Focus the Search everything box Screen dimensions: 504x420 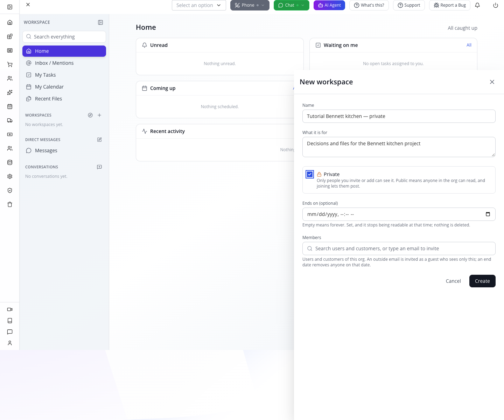[x=64, y=37]
